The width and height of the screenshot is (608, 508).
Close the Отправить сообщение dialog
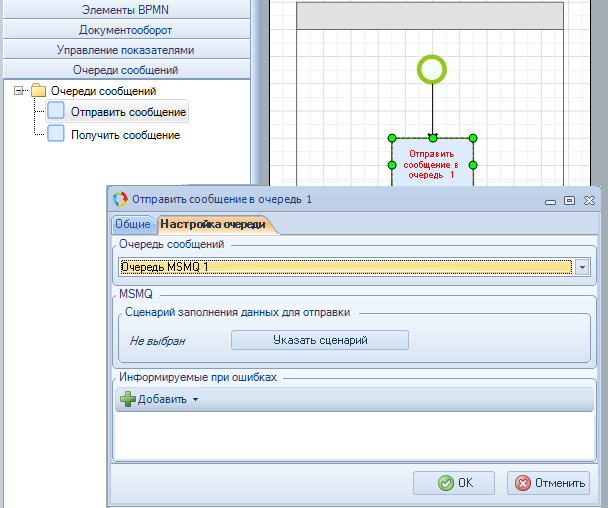click(589, 200)
